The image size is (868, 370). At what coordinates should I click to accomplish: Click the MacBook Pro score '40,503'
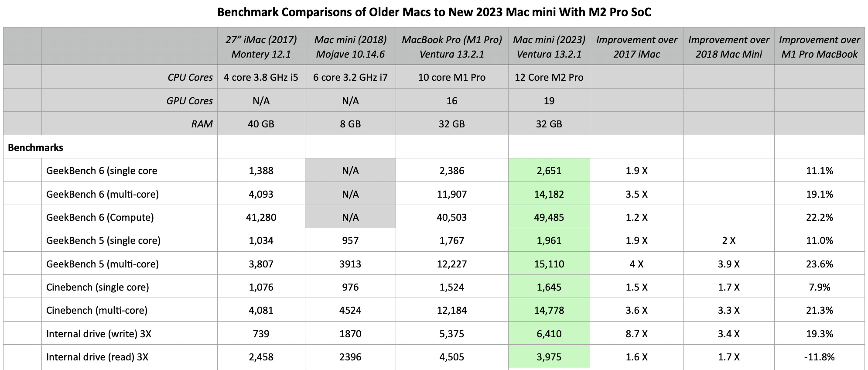pos(452,217)
